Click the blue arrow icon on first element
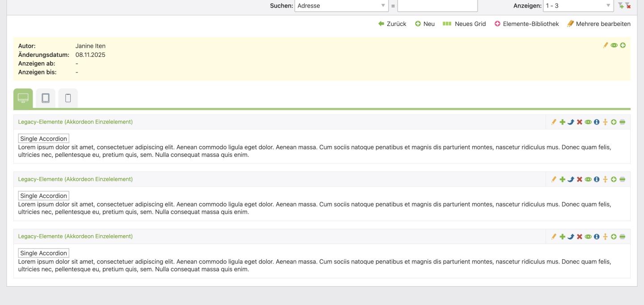Screen dimensions: 644x305 coord(571,122)
